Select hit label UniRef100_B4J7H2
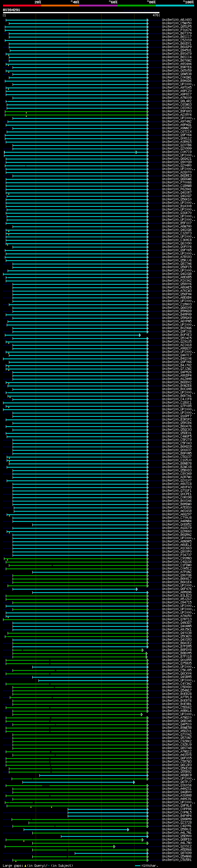 coord(177,365)
